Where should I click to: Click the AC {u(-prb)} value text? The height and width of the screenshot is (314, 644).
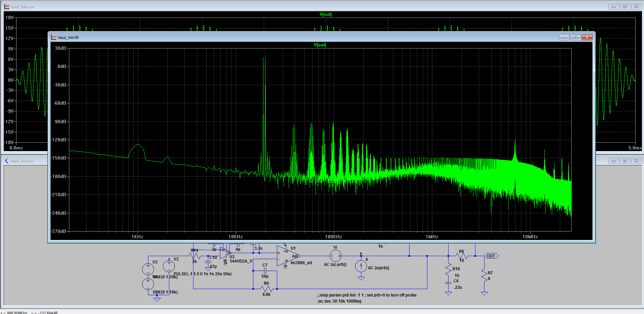(335, 265)
